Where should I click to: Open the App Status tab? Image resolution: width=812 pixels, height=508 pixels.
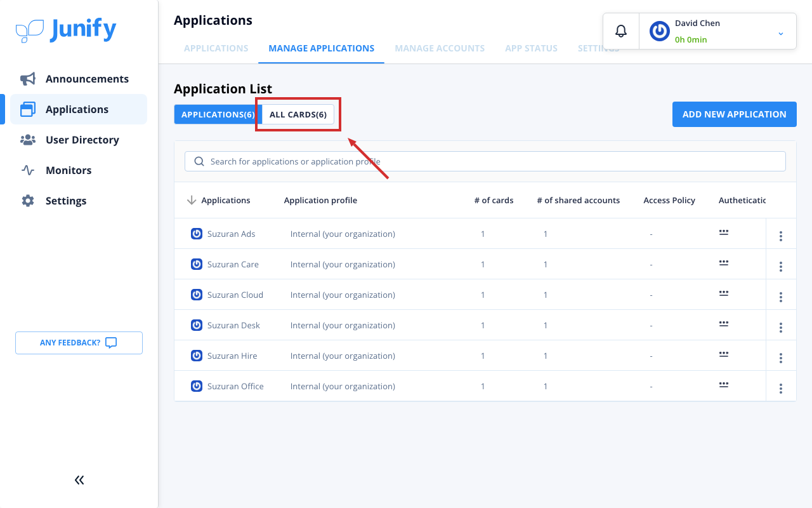coord(531,48)
